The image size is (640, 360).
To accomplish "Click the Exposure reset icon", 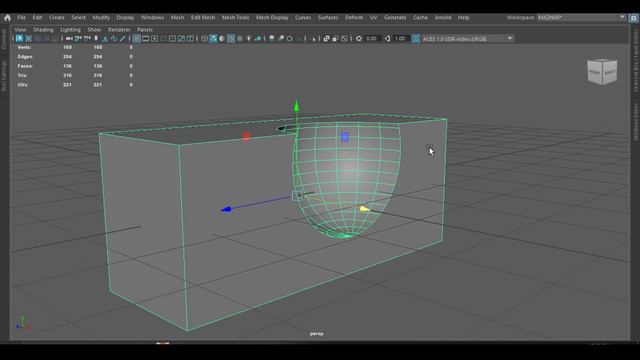I will [x=358, y=38].
